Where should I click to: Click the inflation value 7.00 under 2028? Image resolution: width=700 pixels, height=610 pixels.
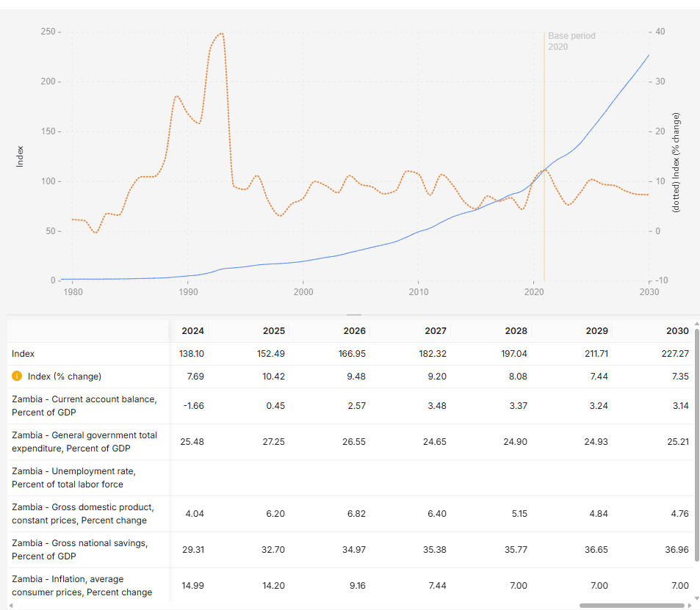pyautogui.click(x=519, y=586)
